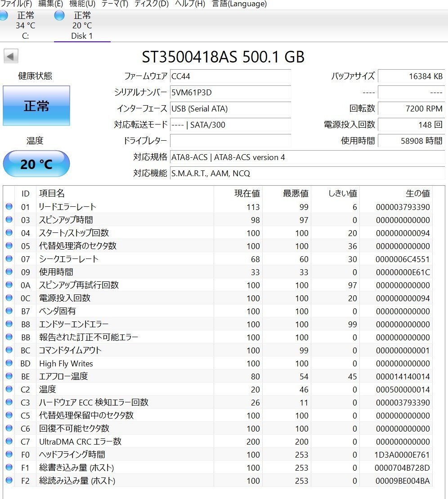
Task: Select the Disk 1 status icon
Action: (59, 16)
